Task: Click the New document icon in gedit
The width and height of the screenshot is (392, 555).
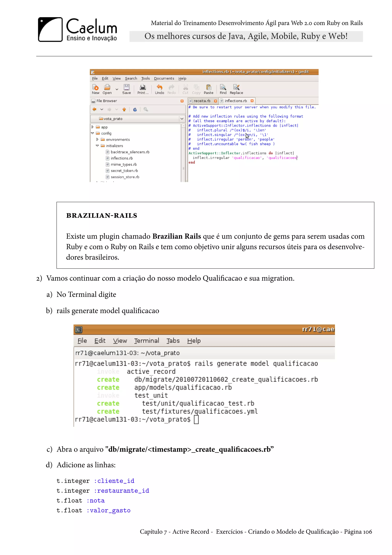Action: [x=95, y=87]
